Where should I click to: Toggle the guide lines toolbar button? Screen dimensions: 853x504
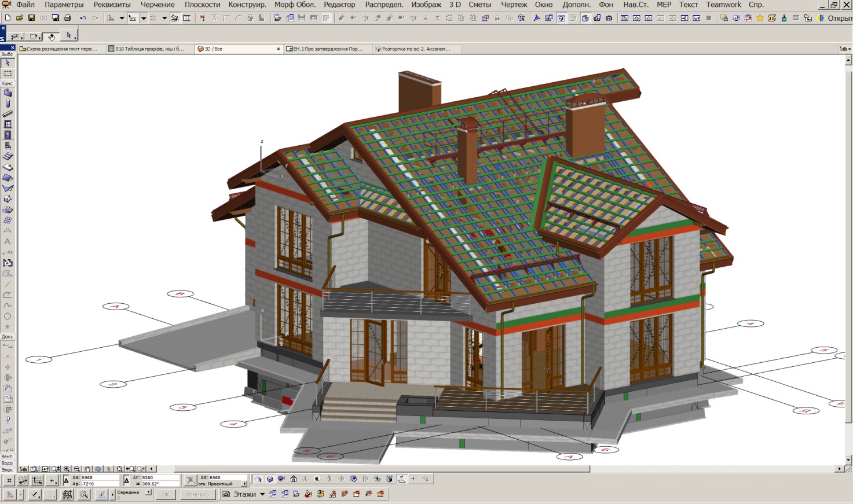pyautogui.click(x=111, y=18)
